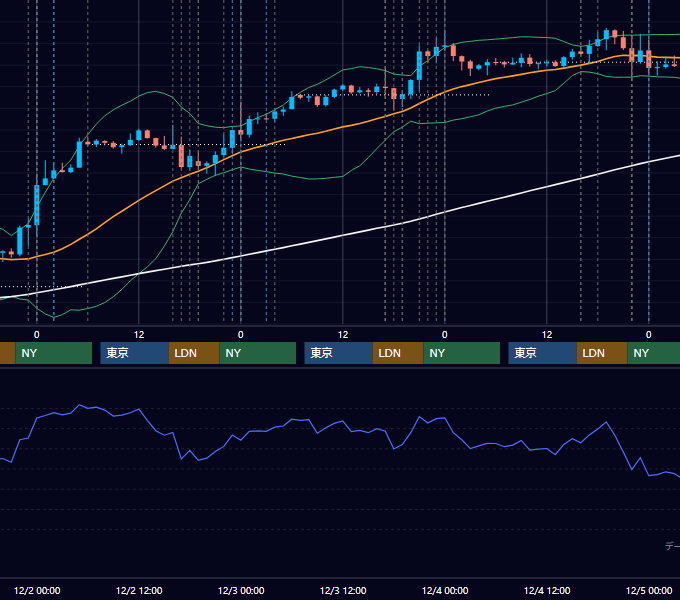
Task: Click the NY session block spanning 12/5 00:00
Action: (x=654, y=353)
